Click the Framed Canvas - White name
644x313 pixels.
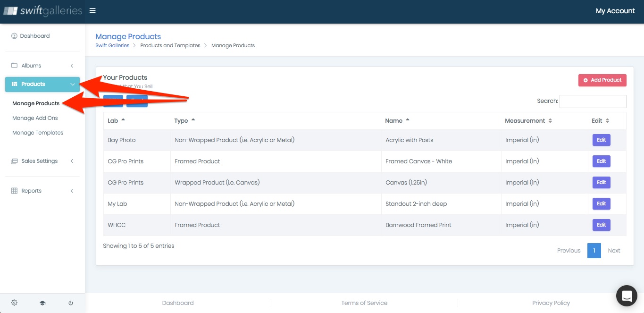(x=418, y=161)
